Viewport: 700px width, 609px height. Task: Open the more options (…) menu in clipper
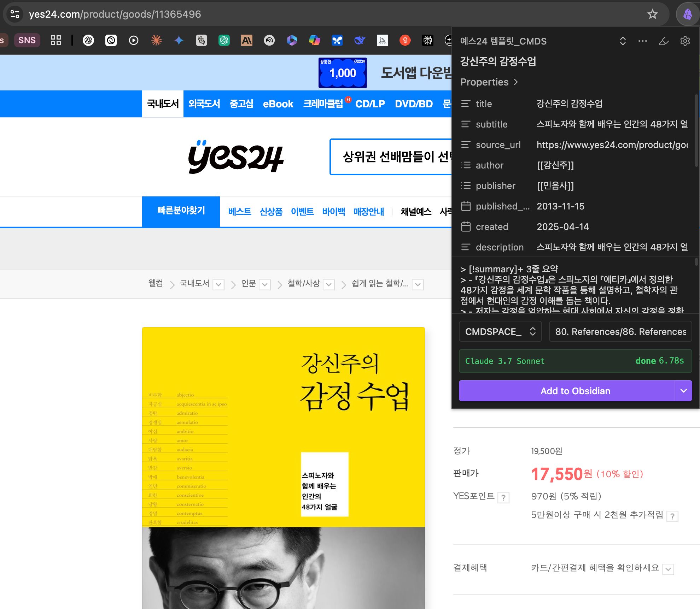click(642, 41)
